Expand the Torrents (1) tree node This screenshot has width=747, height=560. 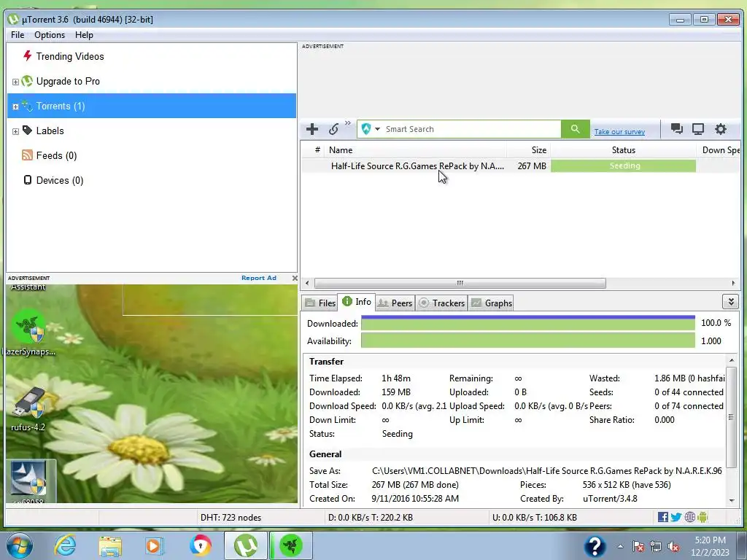[x=15, y=106]
